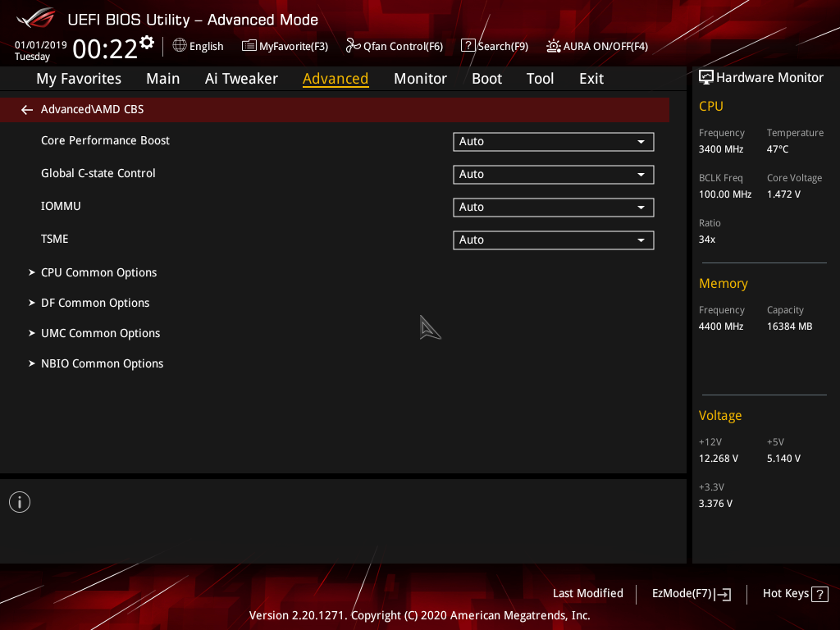The image size is (840, 630).
Task: Toggle AURA ON/OFF(F4)
Action: [597, 46]
